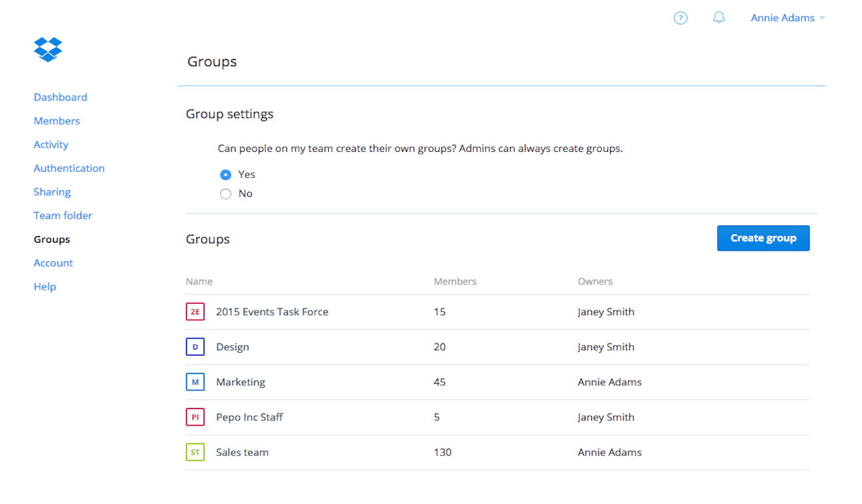This screenshot has height=504, width=862.
Task: Click the Owners column header
Action: tap(595, 281)
